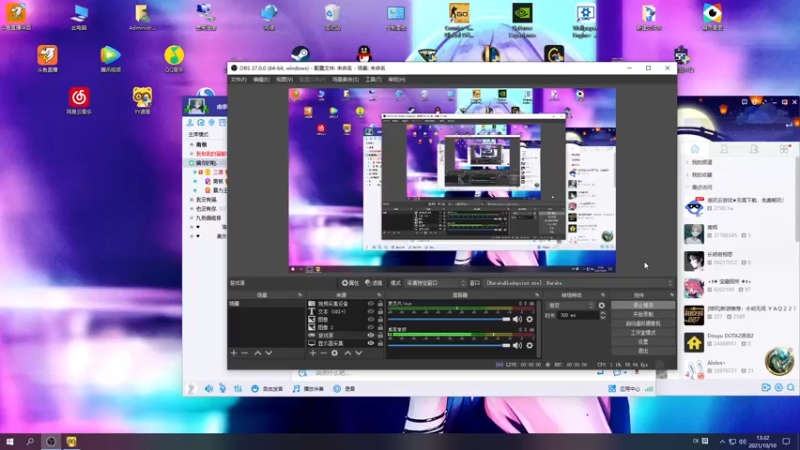Open the 文件(F) menu in OBS
The height and width of the screenshot is (450, 800).
(x=238, y=79)
